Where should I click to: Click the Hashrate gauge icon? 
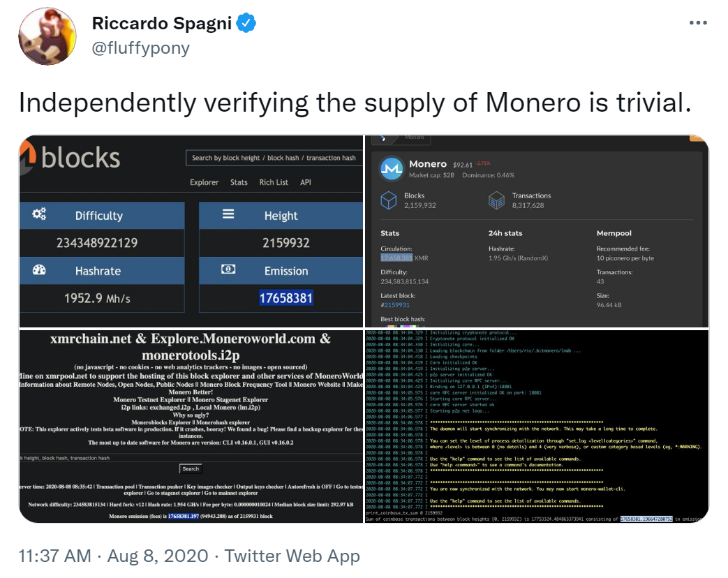click(x=39, y=270)
